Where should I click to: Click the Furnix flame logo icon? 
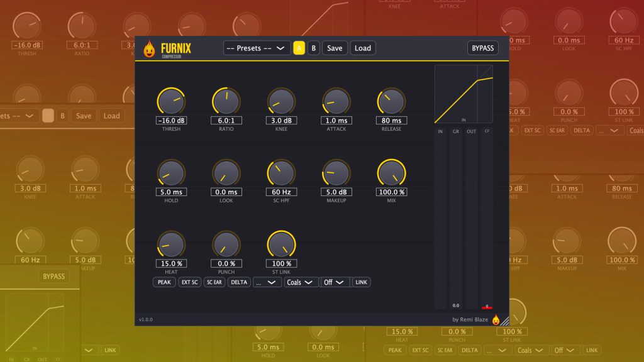150,49
